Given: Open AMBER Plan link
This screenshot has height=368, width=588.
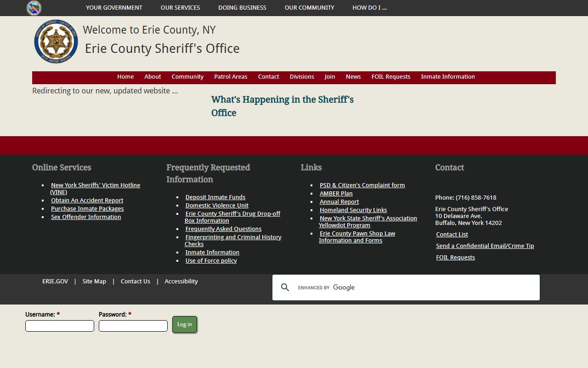Looking at the screenshot, I should click(x=336, y=194).
